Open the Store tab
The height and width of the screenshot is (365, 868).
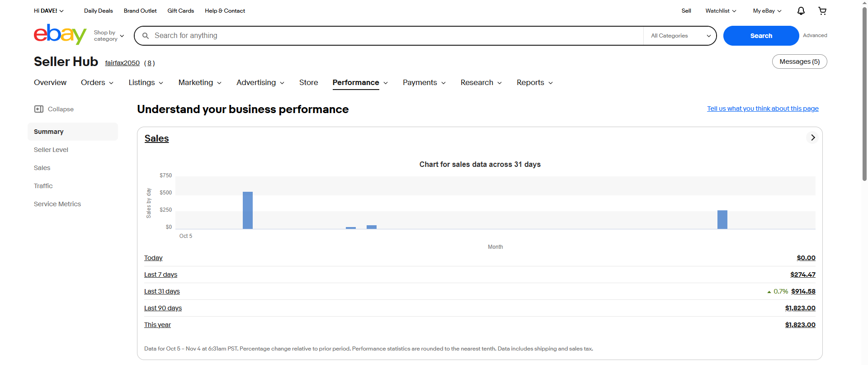point(309,82)
